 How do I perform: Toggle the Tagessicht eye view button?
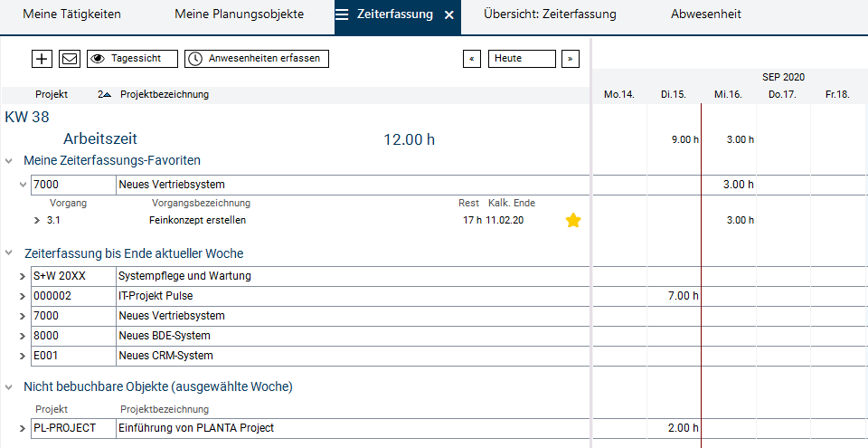point(132,59)
